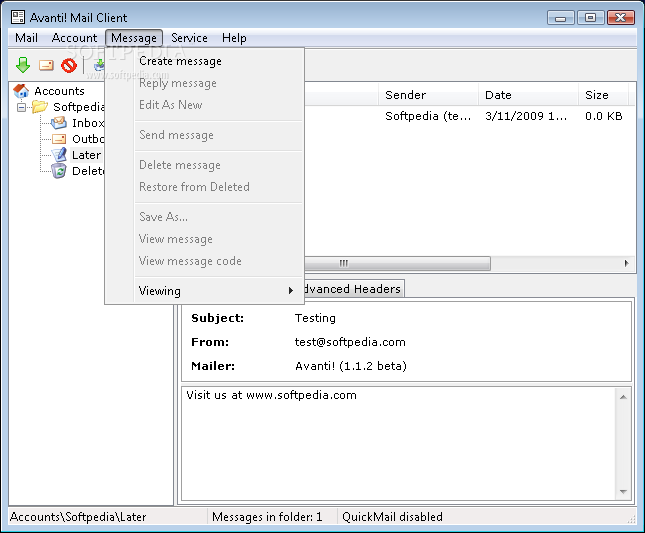Image resolution: width=645 pixels, height=533 pixels.
Task: Close the Avanti! Mail Client window
Action: [x=620, y=18]
